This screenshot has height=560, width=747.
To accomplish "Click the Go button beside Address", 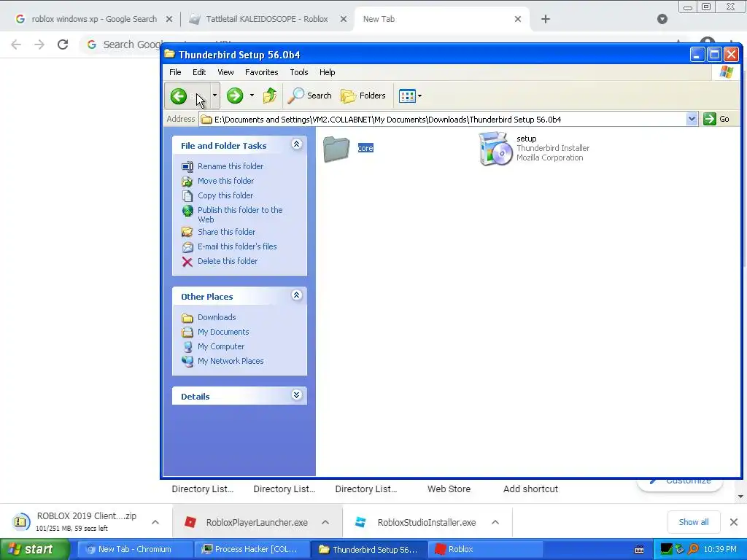I will (716, 119).
